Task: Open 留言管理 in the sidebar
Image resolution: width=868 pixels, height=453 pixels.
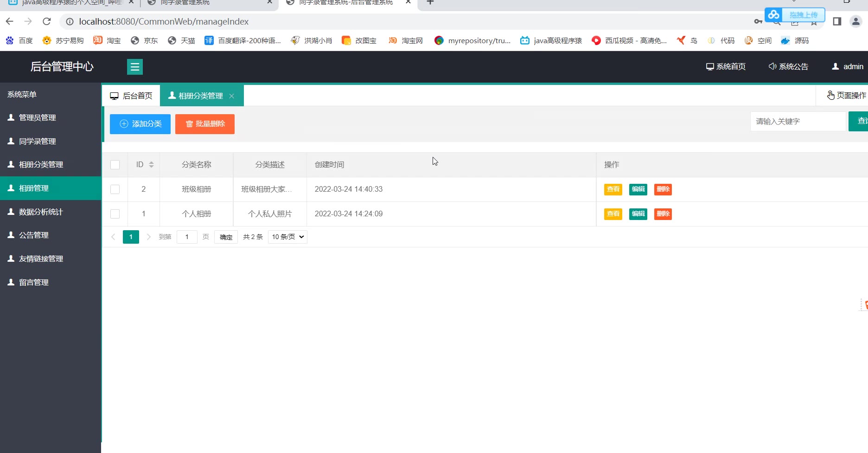Action: pos(51,283)
